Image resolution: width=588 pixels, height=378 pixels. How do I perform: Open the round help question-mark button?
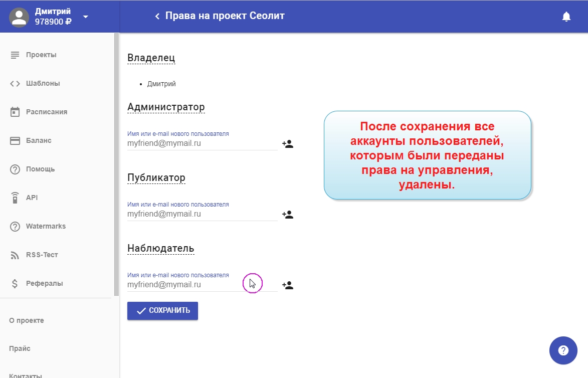click(x=563, y=350)
